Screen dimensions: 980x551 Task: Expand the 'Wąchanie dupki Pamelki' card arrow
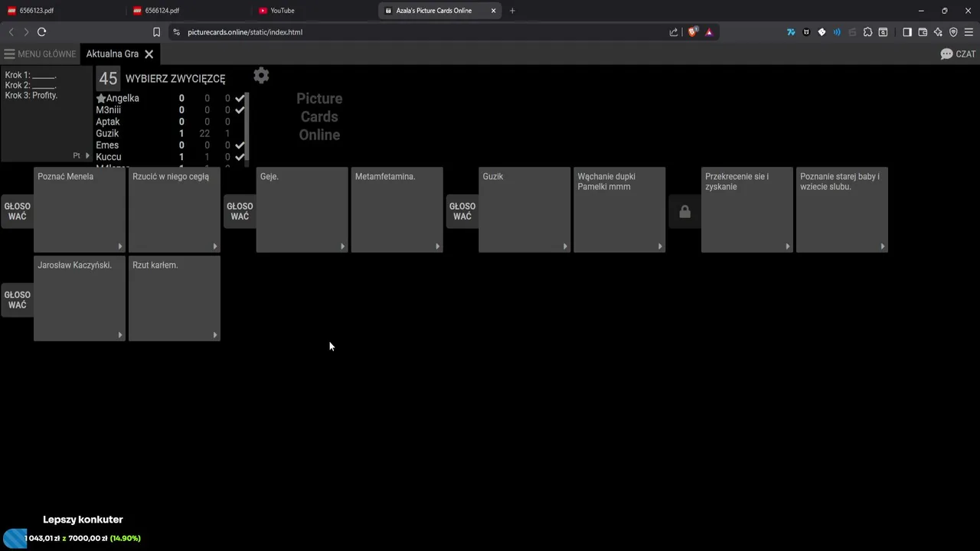click(x=660, y=246)
